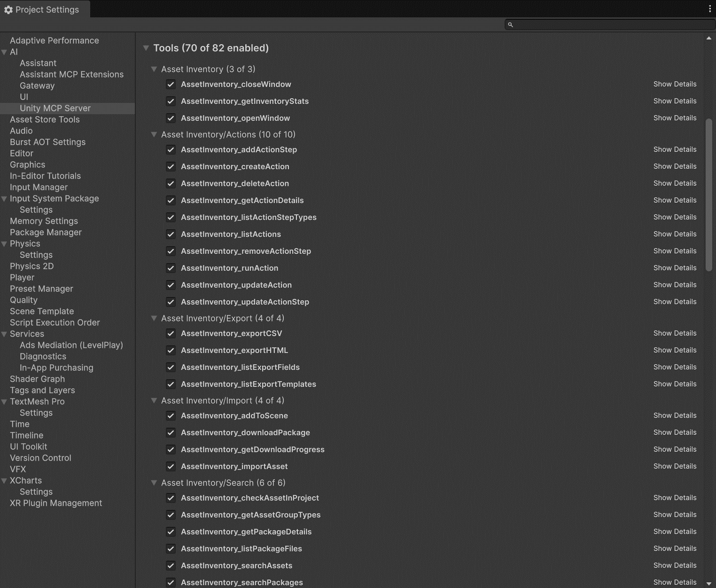Click the vertical scrollbar thumb
This screenshot has height=588, width=716.
coord(709,195)
